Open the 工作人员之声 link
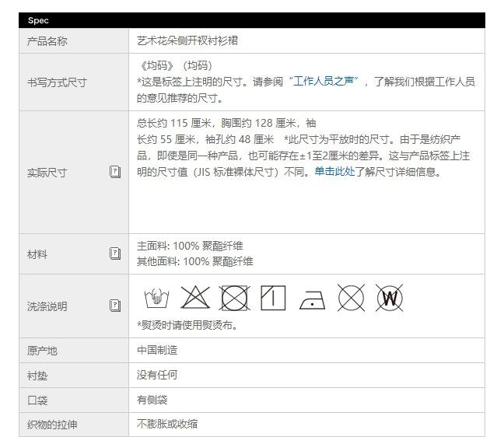Screen dimensions: 504x437 point(324,81)
